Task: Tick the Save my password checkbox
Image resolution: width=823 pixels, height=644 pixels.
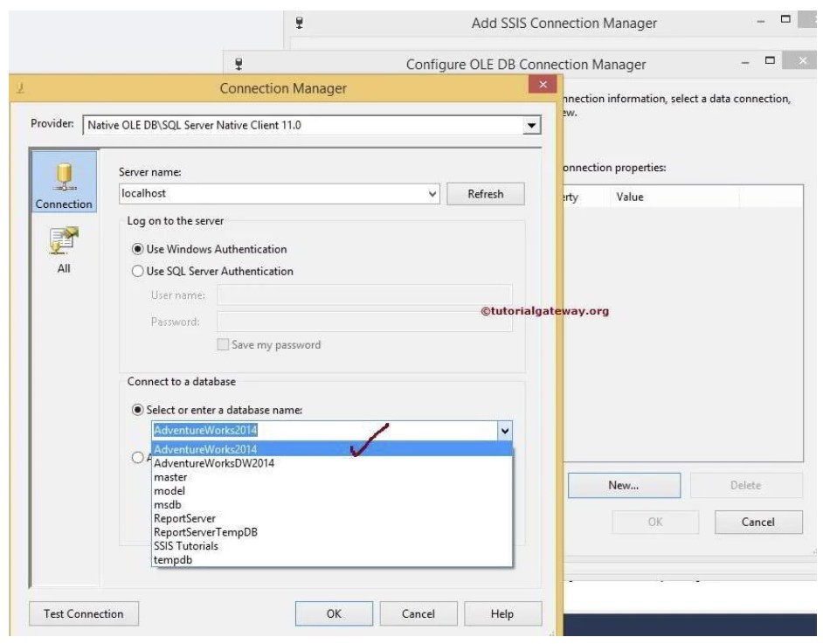Action: (223, 344)
